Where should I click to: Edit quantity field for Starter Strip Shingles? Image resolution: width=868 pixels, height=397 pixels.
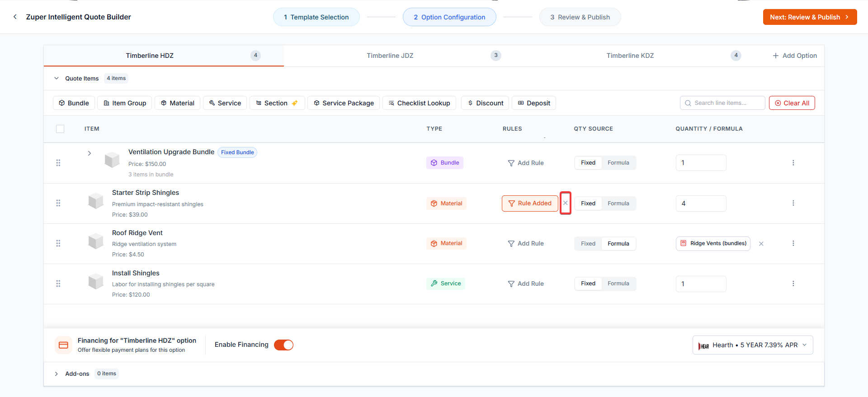[701, 203]
